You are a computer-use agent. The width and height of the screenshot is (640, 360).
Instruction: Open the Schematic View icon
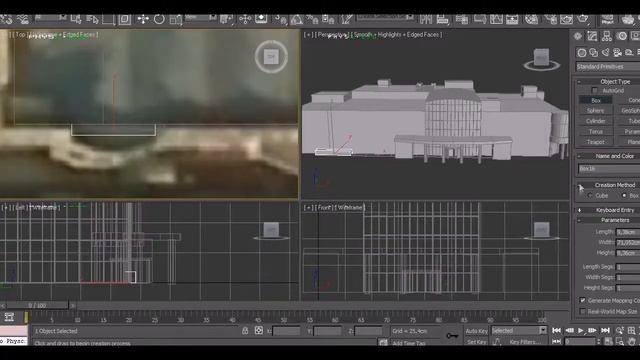tap(512, 19)
